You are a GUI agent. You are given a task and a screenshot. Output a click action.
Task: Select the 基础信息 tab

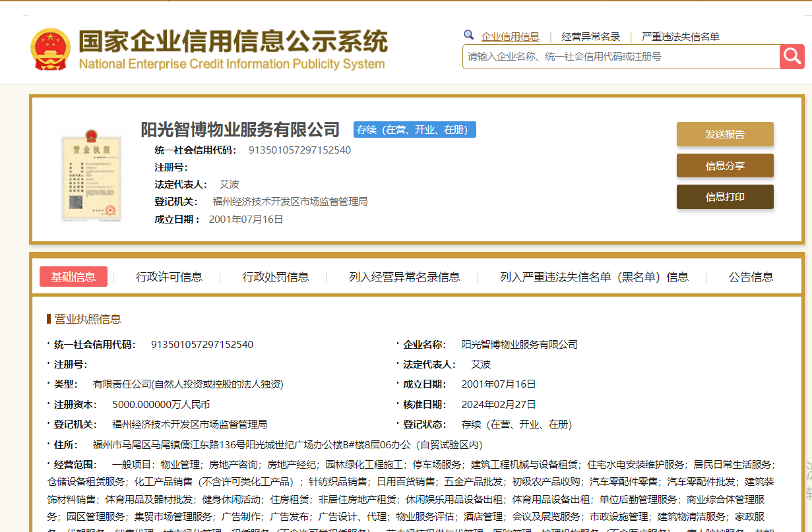[73, 277]
